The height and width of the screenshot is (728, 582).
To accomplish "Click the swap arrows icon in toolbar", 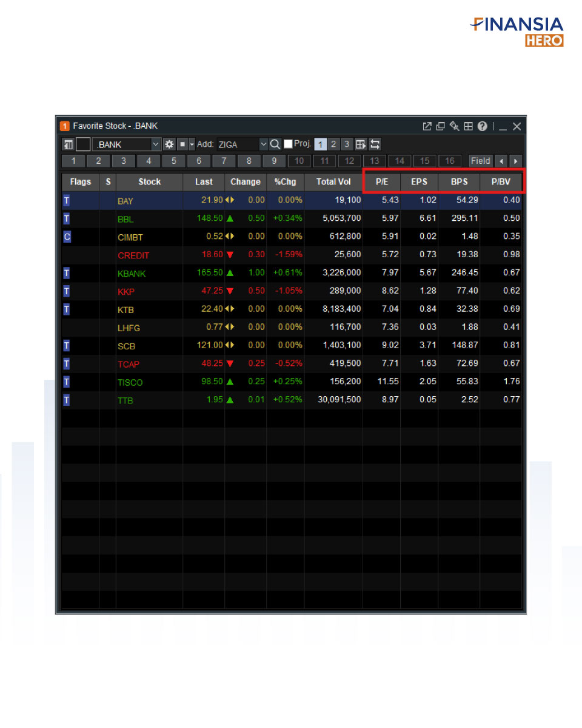I will point(375,144).
